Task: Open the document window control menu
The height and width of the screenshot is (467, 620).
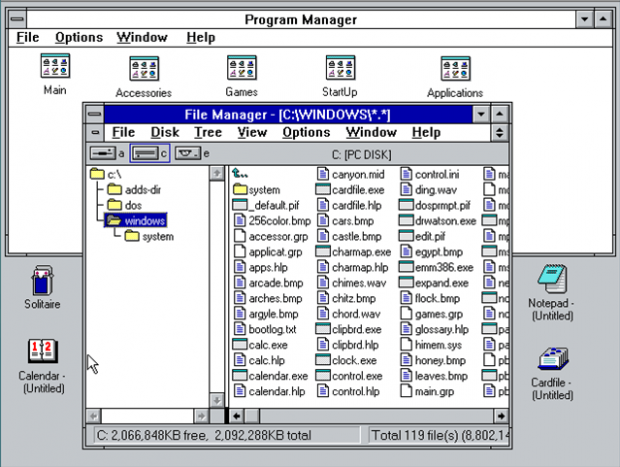Action: pyautogui.click(x=95, y=132)
